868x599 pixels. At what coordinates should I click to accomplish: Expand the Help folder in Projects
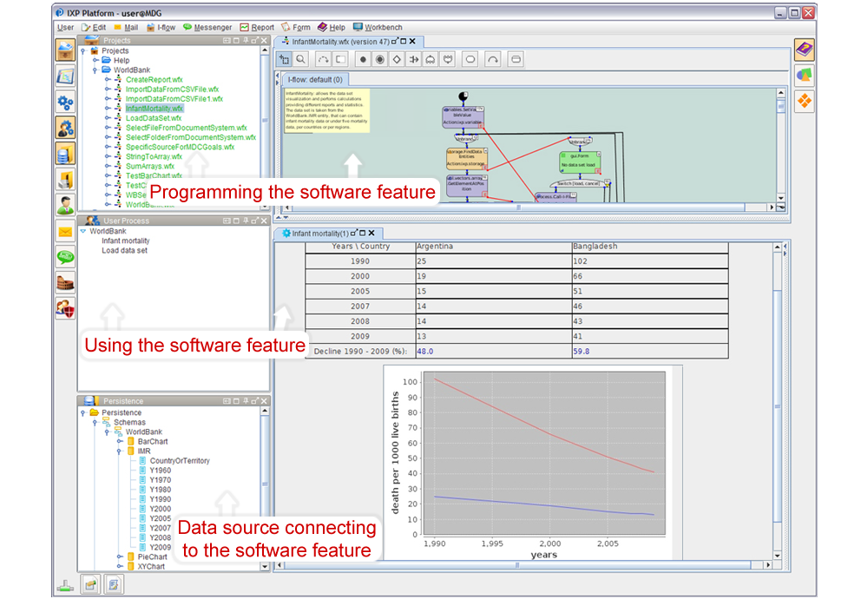click(x=95, y=61)
